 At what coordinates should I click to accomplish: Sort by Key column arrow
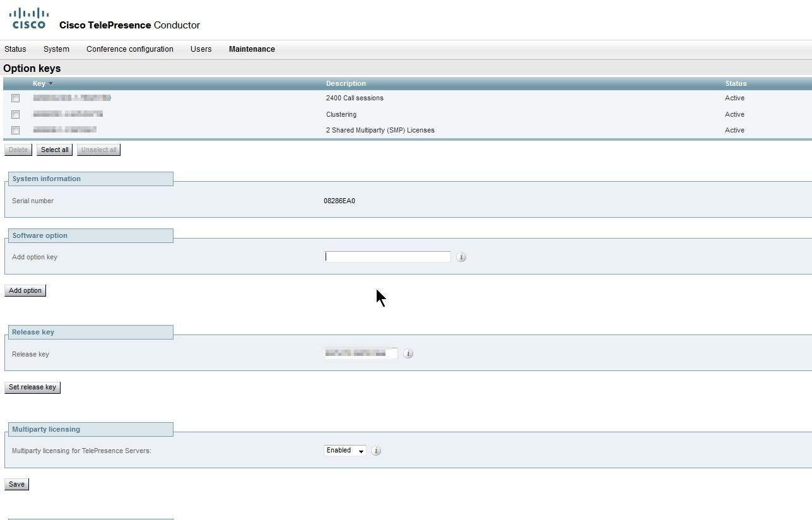point(51,83)
